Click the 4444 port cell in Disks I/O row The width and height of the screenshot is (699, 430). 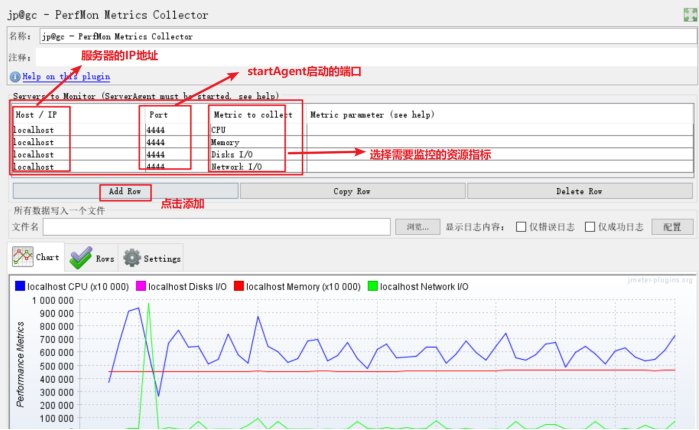coord(177,154)
